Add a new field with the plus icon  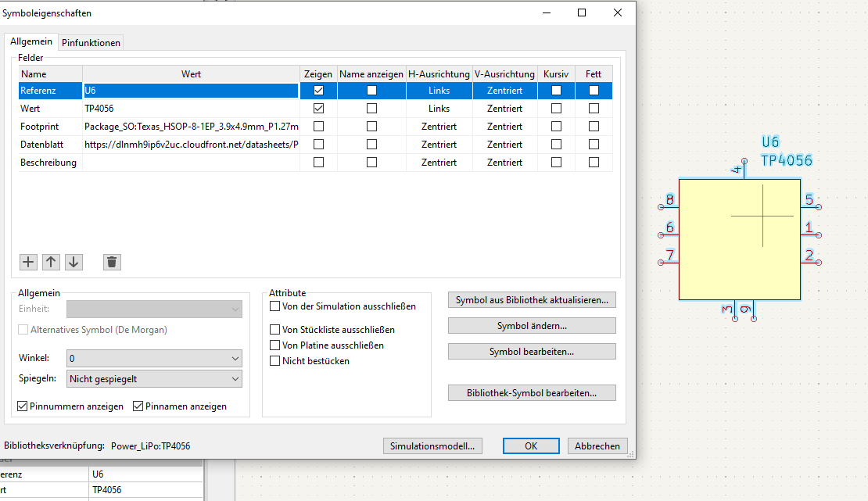coord(28,262)
